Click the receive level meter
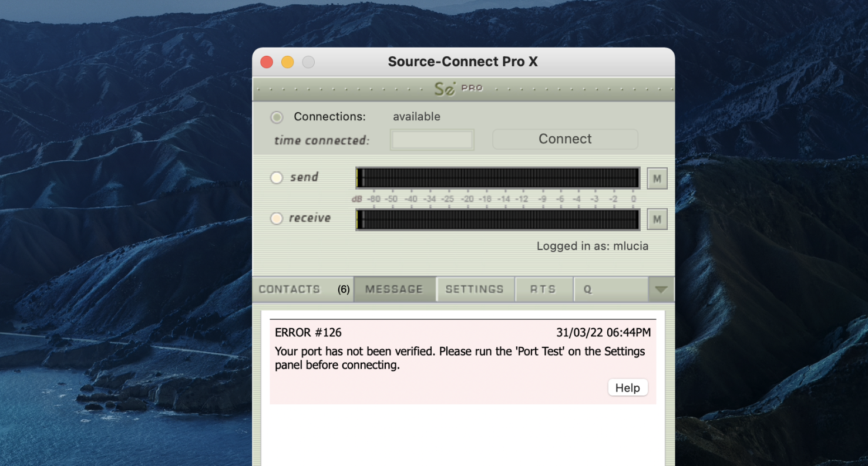This screenshot has width=868, height=466. point(497,220)
